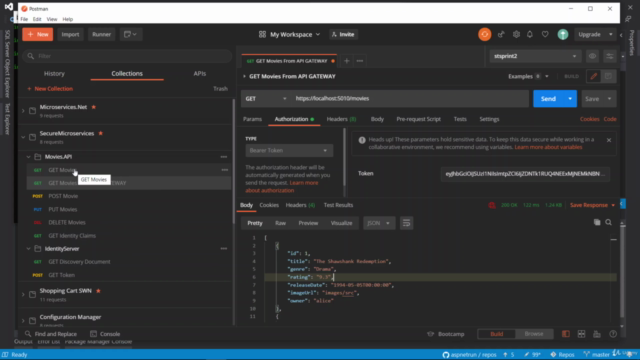Collapse the IdentityServer folder
Viewport: 640px width, 360px height.
pyautogui.click(x=28, y=249)
